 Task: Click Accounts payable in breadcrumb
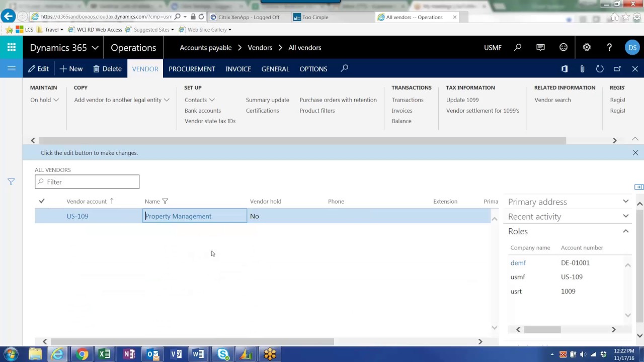(206, 48)
